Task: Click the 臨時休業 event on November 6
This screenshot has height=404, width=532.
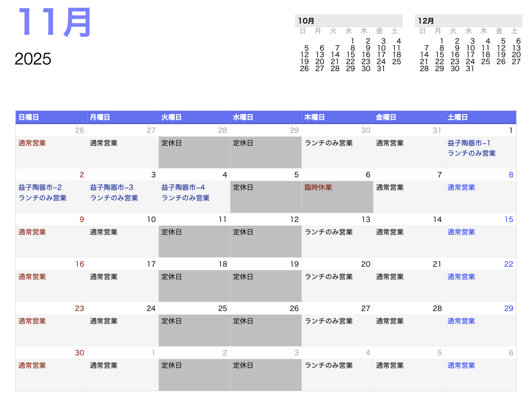Action: [x=318, y=187]
